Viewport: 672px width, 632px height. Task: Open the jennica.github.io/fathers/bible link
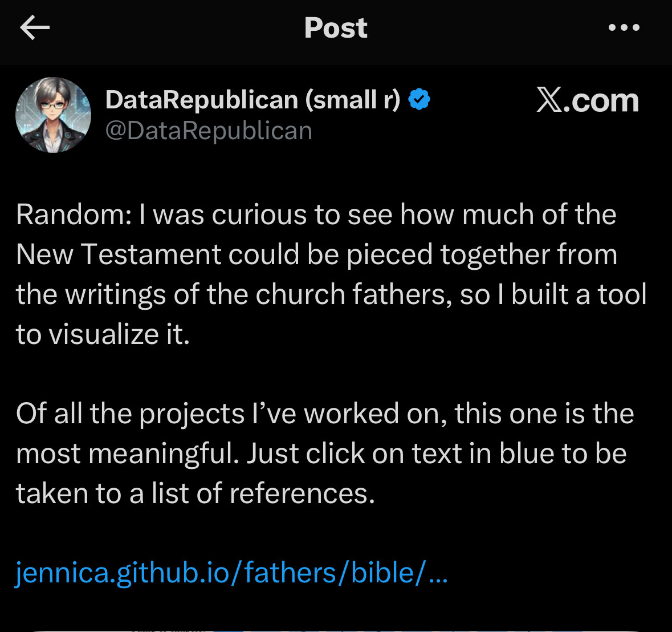[231, 572]
